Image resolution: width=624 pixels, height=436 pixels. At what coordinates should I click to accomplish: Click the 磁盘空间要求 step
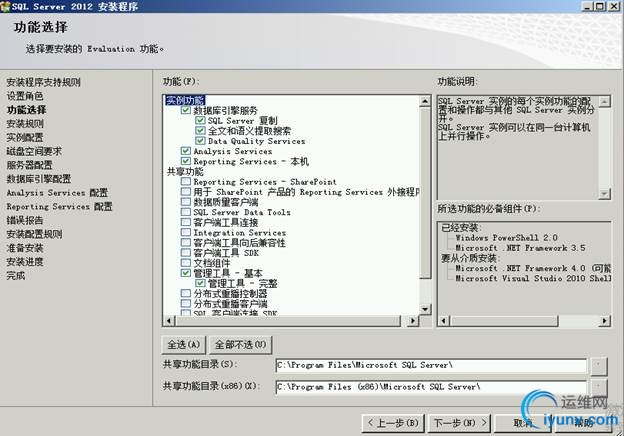coord(34,151)
